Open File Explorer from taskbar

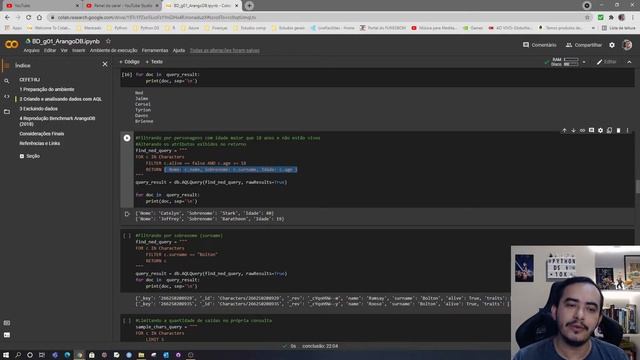coord(141,355)
